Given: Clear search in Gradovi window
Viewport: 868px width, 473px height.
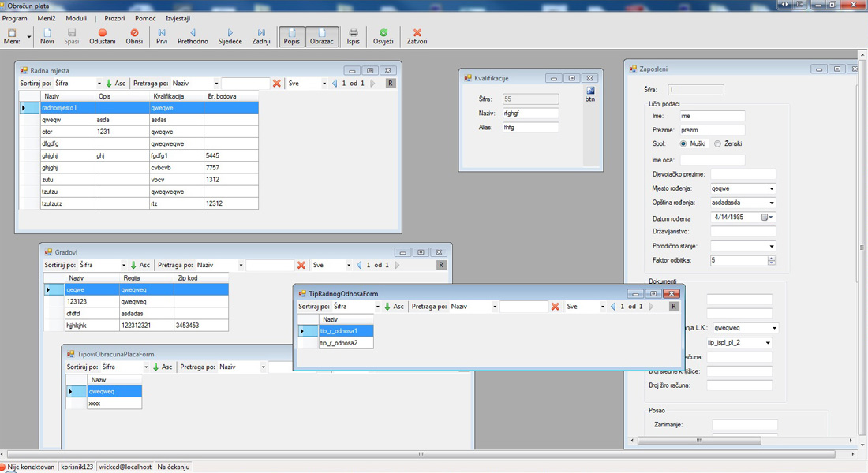Looking at the screenshot, I should 301,265.
